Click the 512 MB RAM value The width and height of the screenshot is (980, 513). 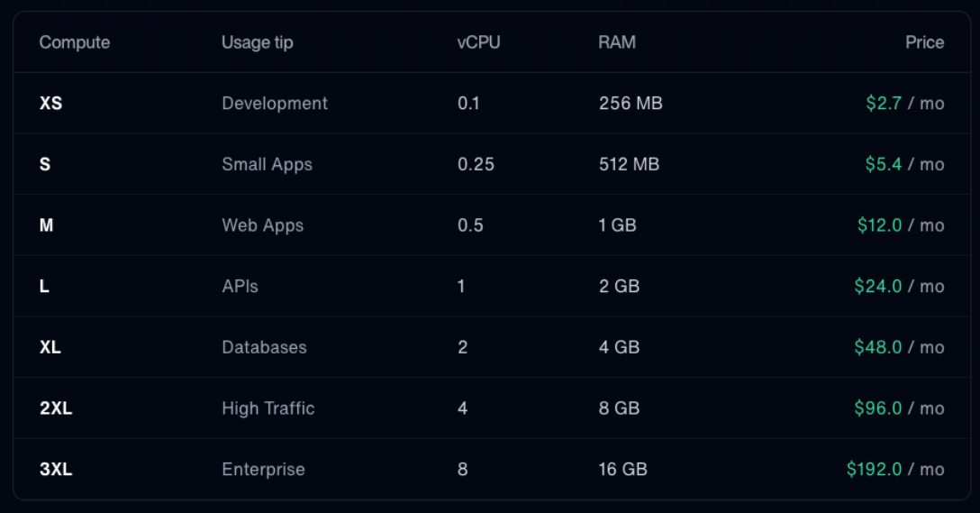629,164
